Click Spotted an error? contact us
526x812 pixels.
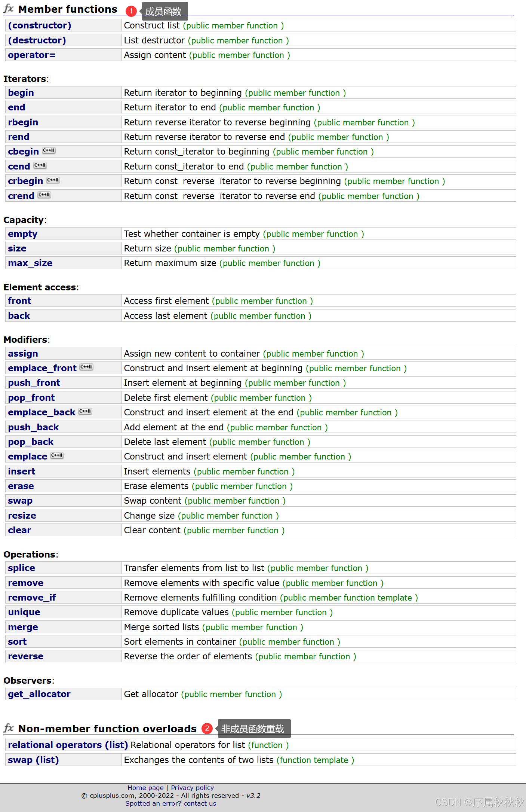tap(170, 803)
